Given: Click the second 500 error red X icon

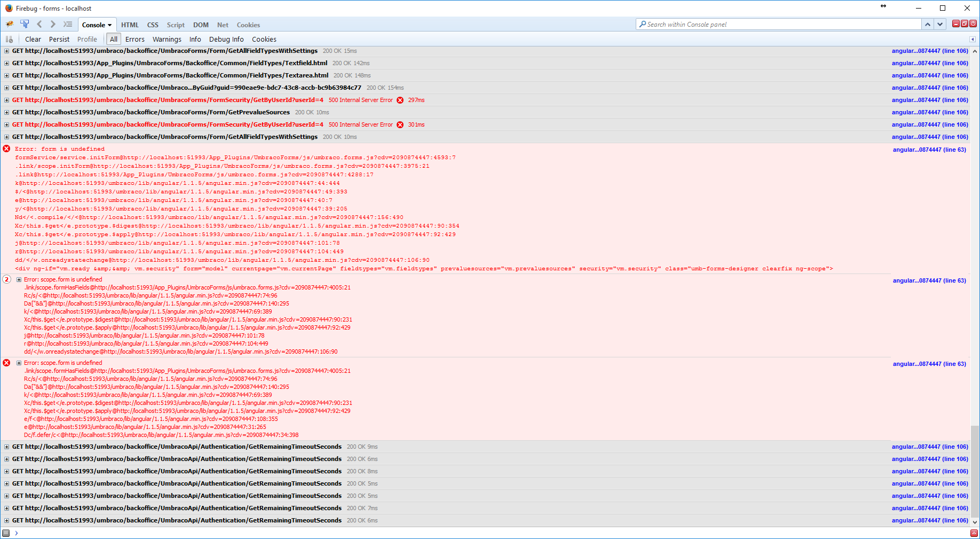Looking at the screenshot, I should coord(400,125).
